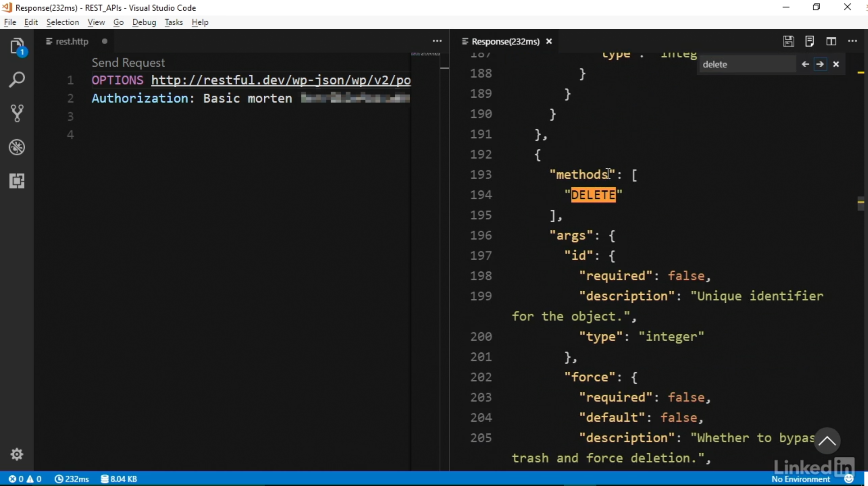Click the OPTIONS keyword on line 1
Image resolution: width=868 pixels, height=486 pixels.
coord(118,80)
